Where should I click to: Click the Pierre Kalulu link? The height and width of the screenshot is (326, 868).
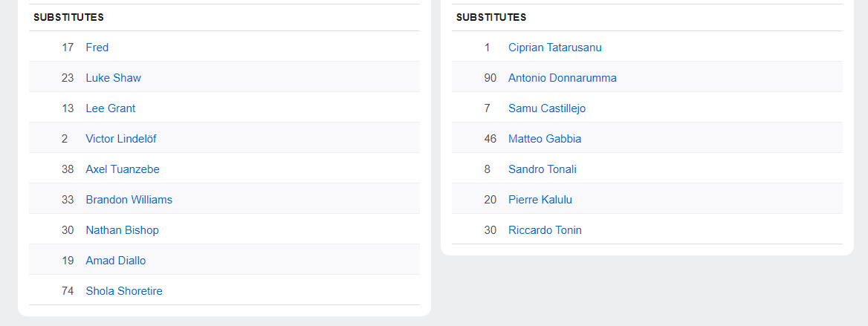[x=540, y=200]
